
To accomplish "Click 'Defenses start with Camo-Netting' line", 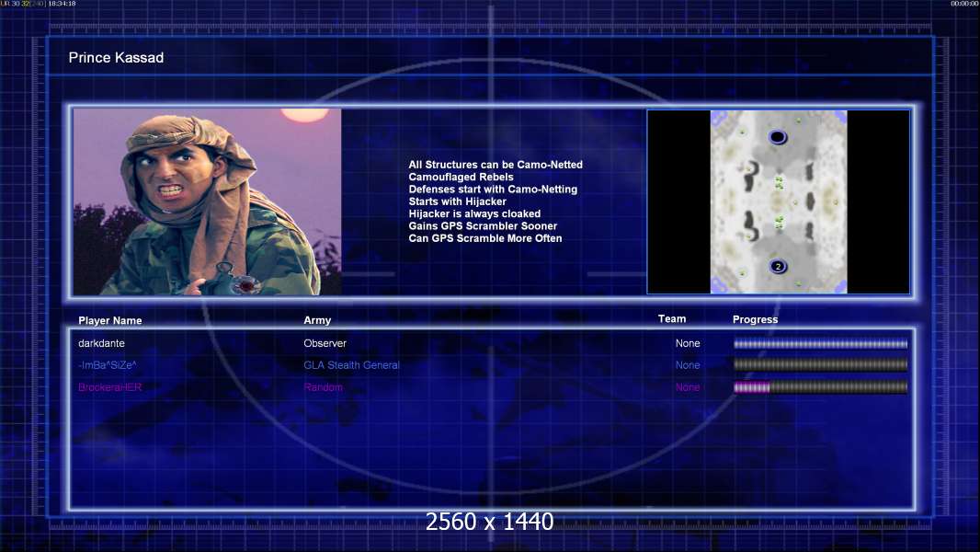I will (x=493, y=189).
